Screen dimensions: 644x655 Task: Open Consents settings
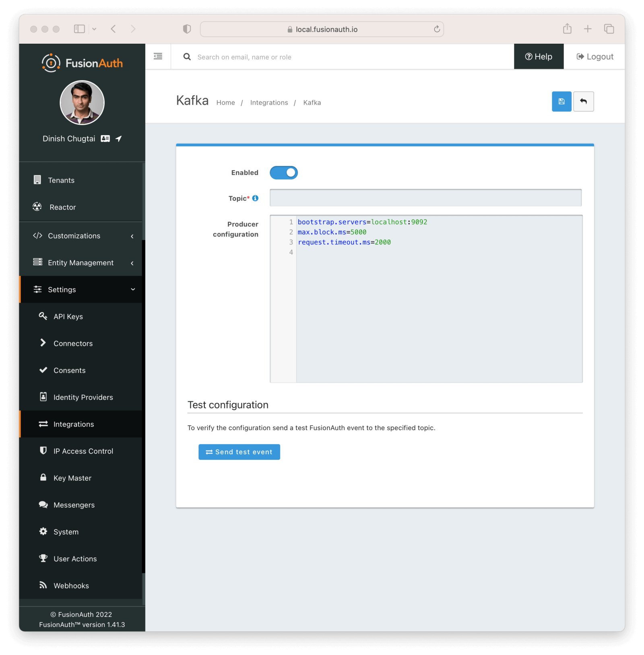(80, 371)
